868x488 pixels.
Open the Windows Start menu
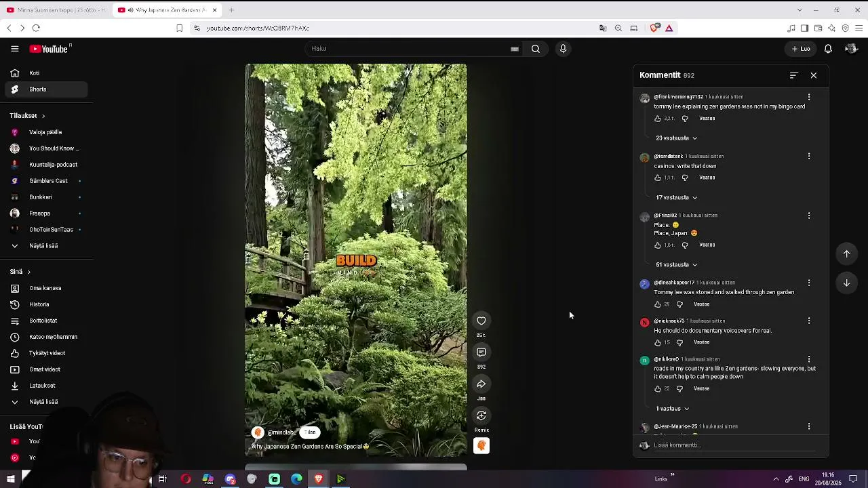click(x=10, y=479)
